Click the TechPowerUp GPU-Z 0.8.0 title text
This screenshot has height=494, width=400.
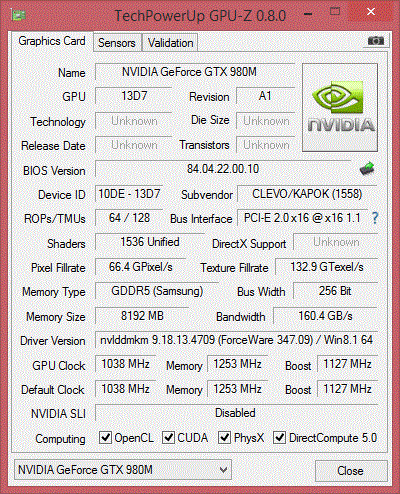[x=200, y=16]
